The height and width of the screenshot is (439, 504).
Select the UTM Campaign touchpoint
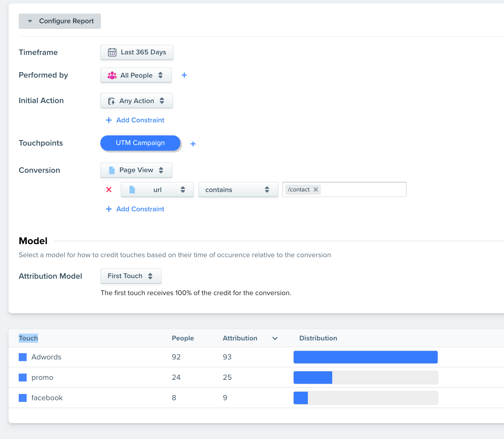tap(140, 143)
